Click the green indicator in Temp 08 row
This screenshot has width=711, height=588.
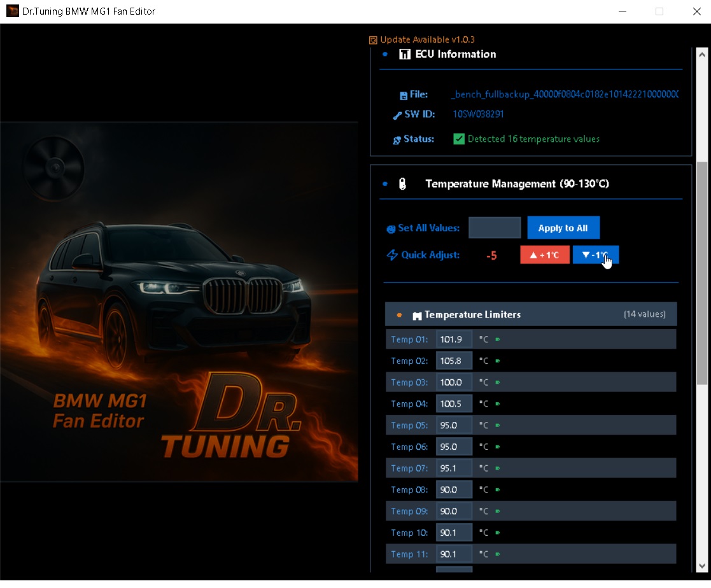coord(497,489)
